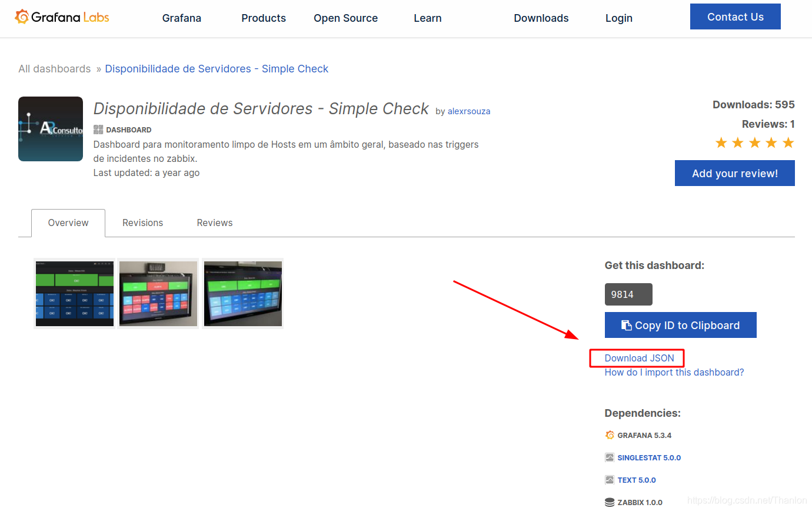
Task: Click Copy ID to Clipboard button
Action: tap(681, 325)
